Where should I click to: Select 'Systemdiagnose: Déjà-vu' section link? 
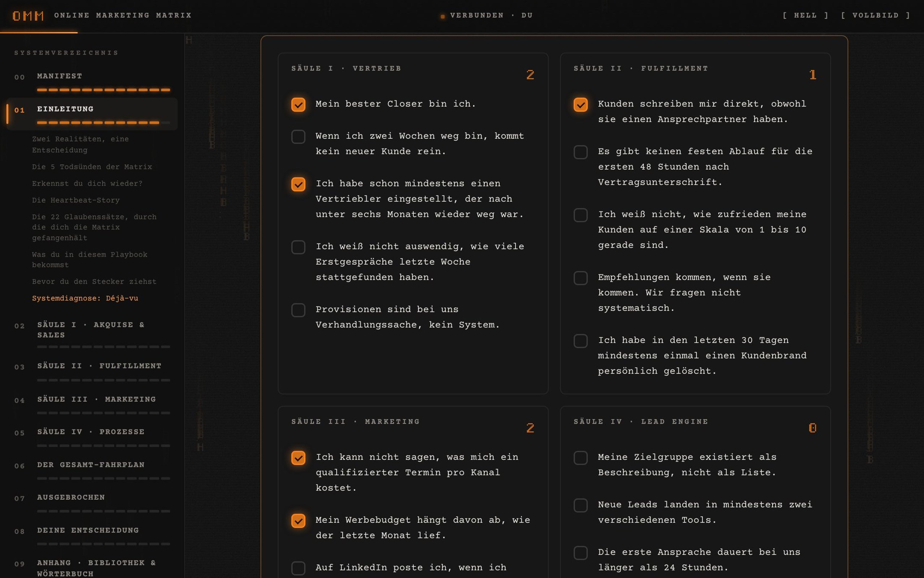tap(85, 298)
